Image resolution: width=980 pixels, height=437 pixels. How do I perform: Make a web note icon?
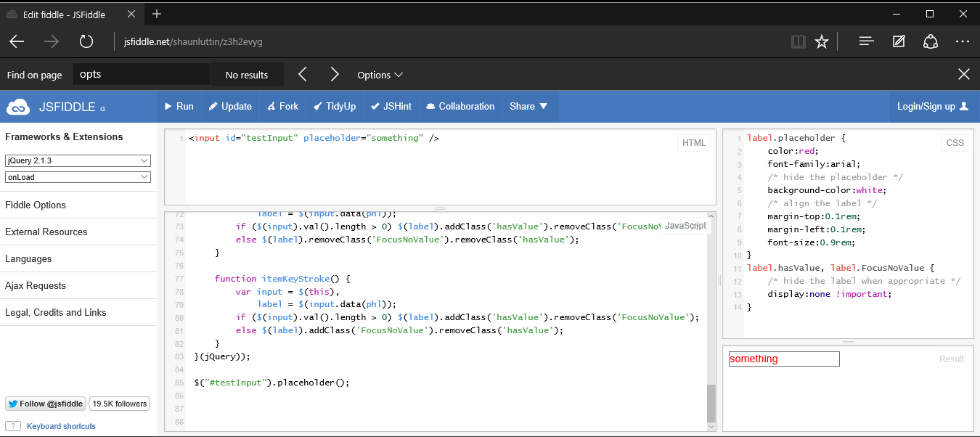899,42
